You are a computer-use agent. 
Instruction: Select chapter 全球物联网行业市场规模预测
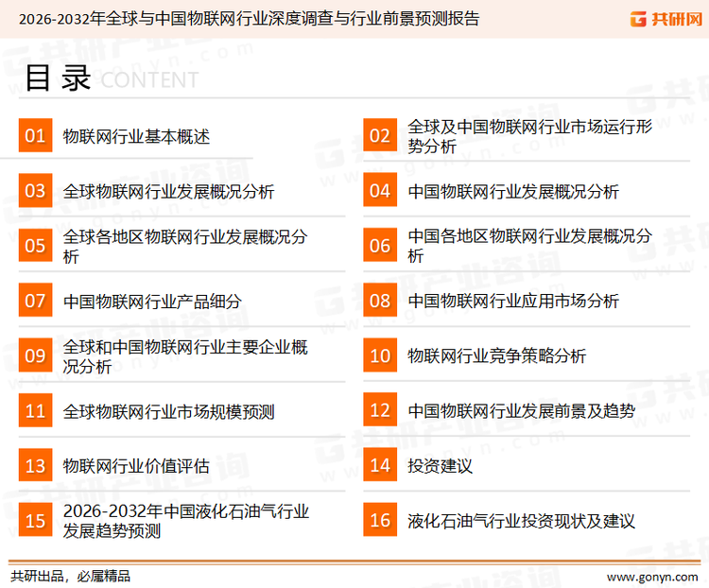(x=168, y=411)
